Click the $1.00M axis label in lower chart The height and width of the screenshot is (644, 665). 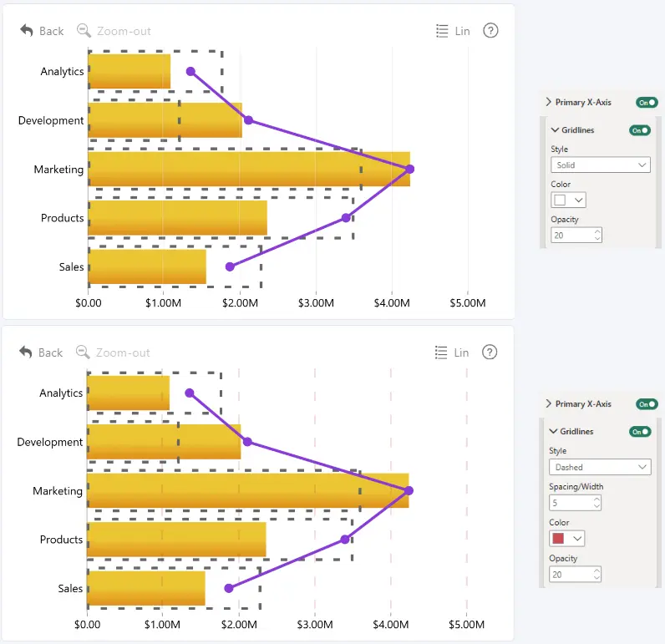[x=162, y=625]
